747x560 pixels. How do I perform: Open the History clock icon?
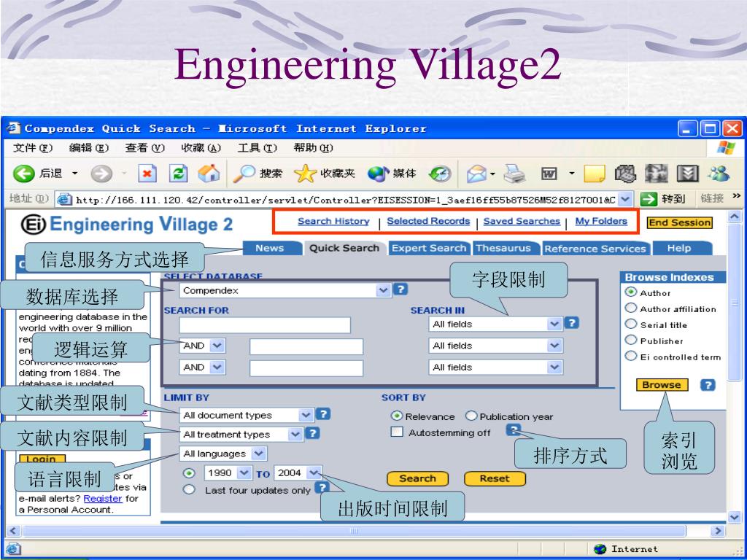tap(439, 174)
